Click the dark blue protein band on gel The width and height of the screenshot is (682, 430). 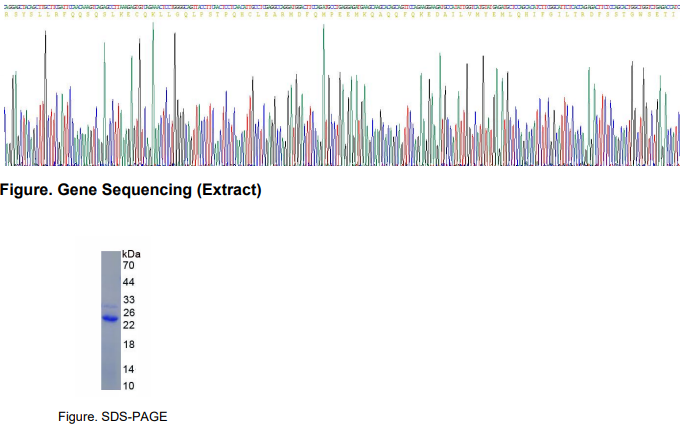tap(110, 319)
